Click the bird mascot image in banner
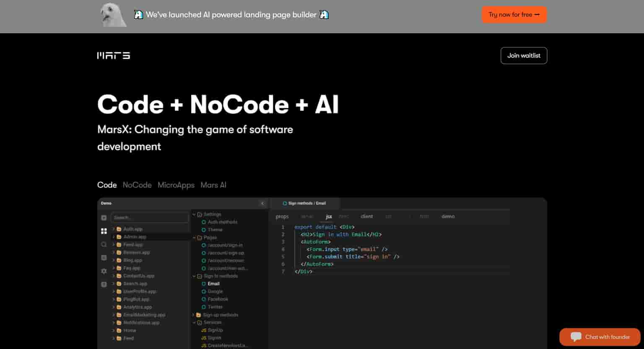Image resolution: width=644 pixels, height=349 pixels. pos(114,15)
